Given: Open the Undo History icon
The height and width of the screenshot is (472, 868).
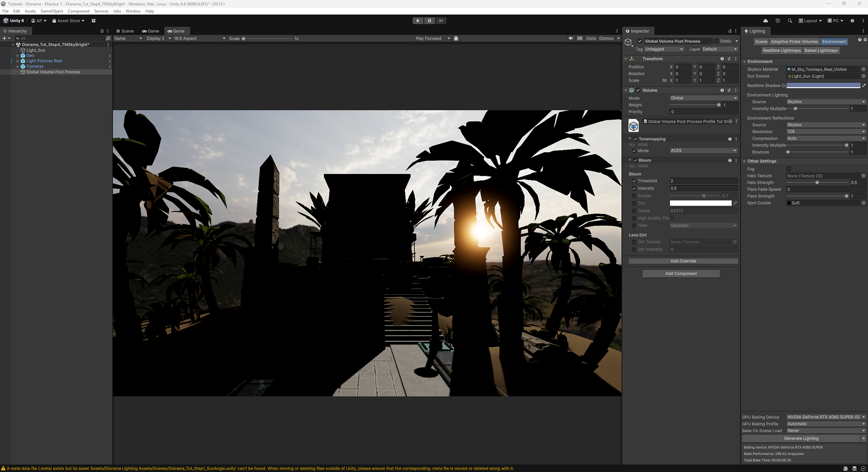Looking at the screenshot, I should click(x=778, y=21).
